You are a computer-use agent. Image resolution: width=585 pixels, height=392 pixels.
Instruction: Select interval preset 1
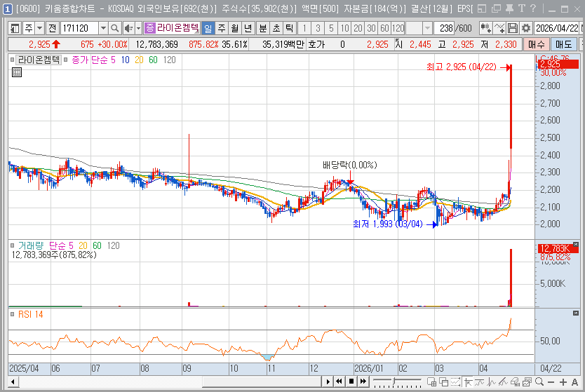click(304, 28)
